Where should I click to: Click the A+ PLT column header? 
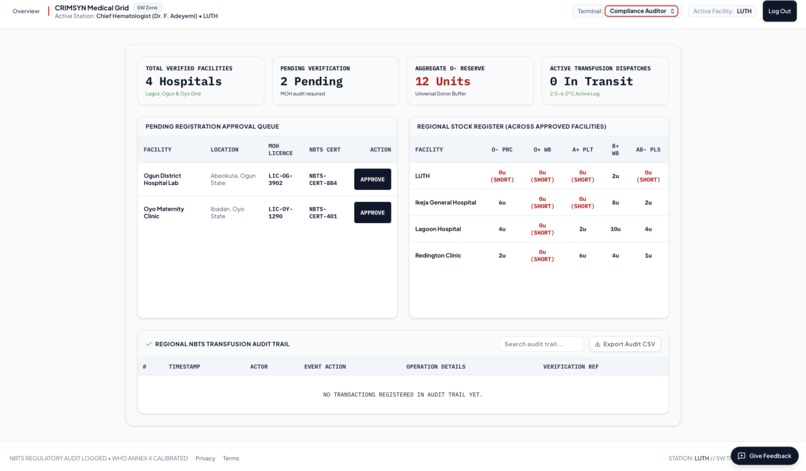point(582,150)
